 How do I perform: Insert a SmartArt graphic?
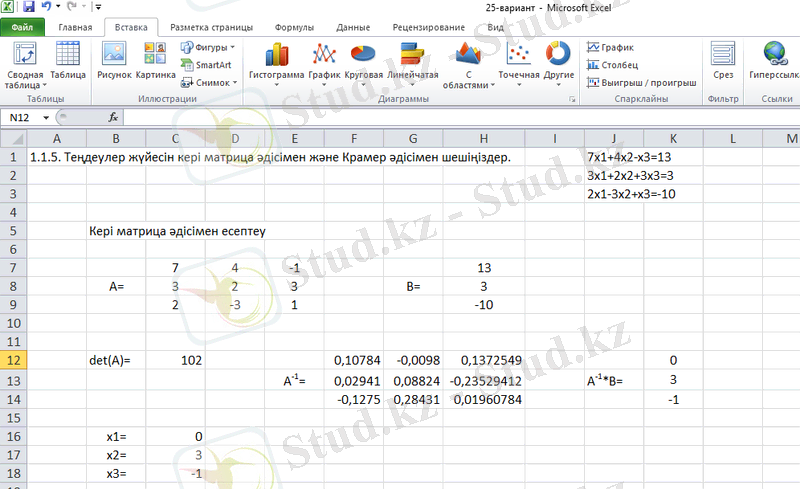click(206, 65)
